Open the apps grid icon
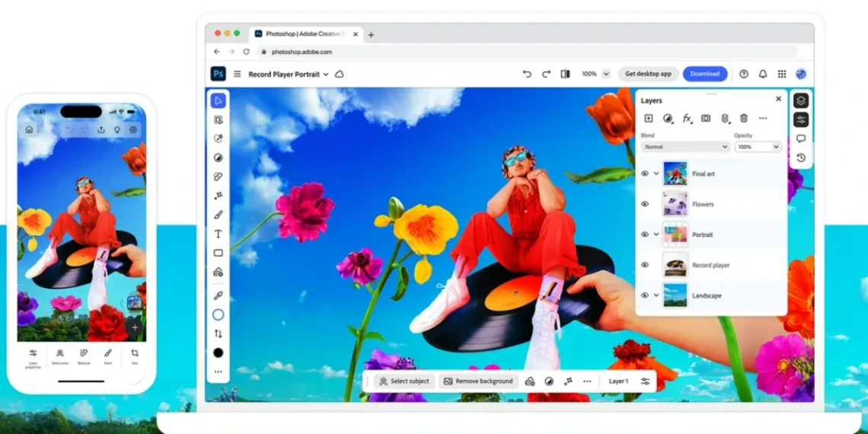This screenshot has height=434, width=868. 782,74
